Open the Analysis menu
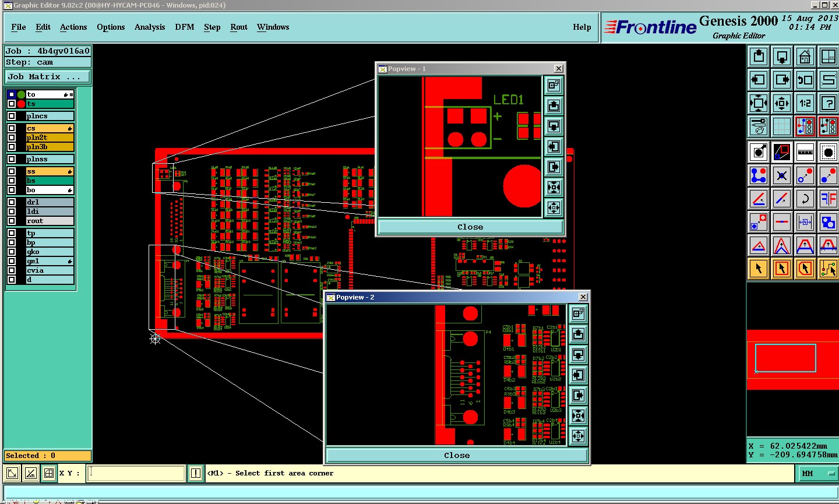This screenshot has height=504, width=839. pyautogui.click(x=150, y=27)
